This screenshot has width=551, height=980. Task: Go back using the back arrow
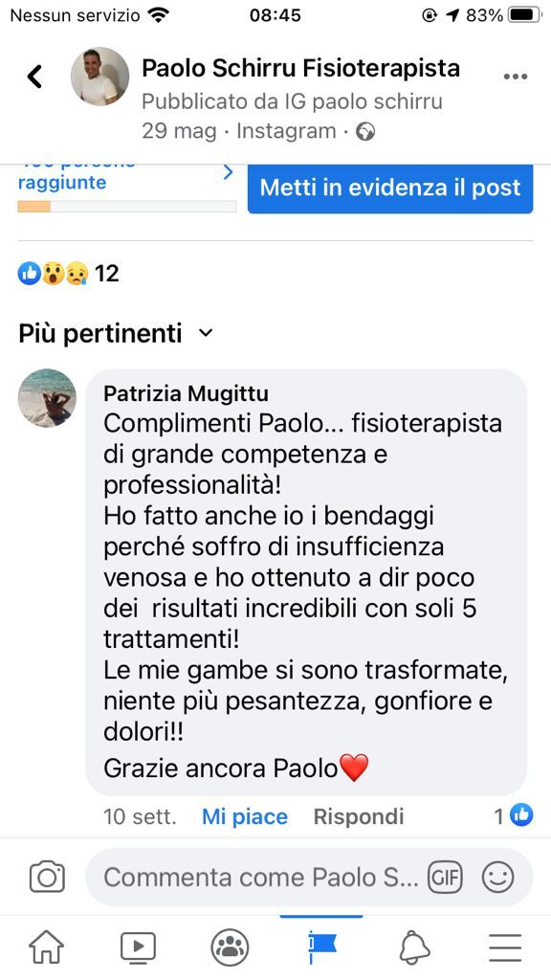tap(35, 77)
